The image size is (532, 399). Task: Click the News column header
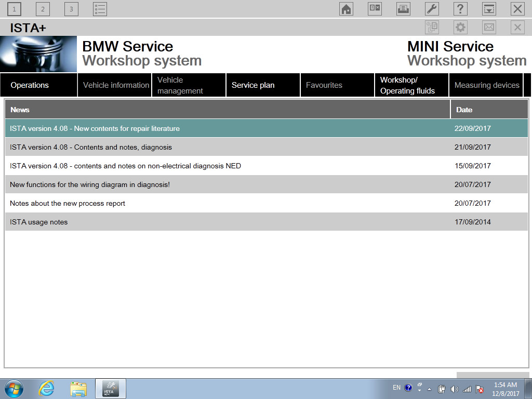click(228, 110)
